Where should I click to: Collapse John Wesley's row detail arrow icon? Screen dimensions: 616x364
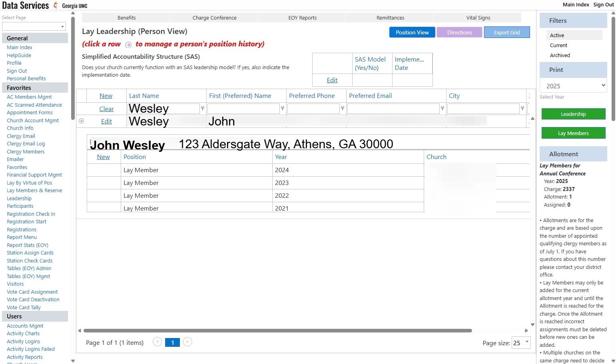82,121
